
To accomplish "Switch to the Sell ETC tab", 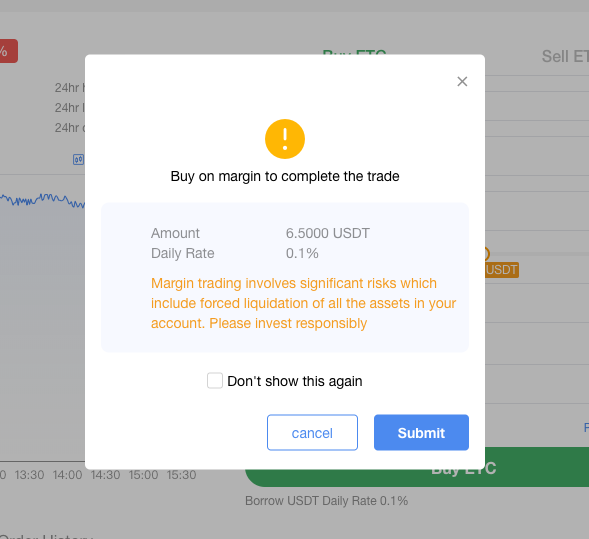I will (565, 57).
